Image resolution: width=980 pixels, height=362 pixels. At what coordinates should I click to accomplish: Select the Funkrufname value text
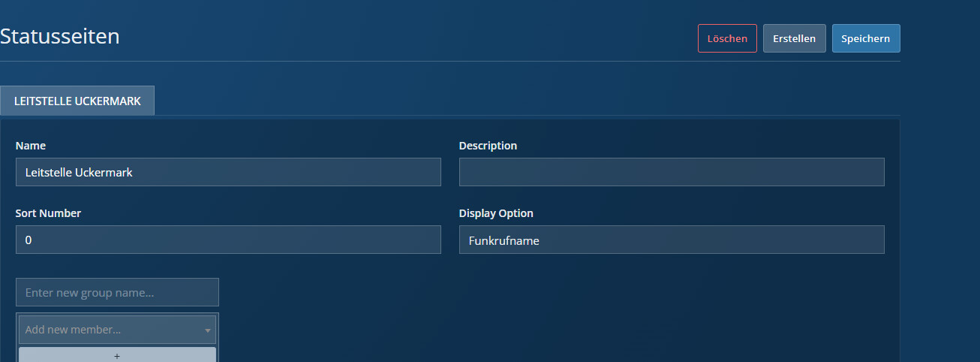coord(504,241)
